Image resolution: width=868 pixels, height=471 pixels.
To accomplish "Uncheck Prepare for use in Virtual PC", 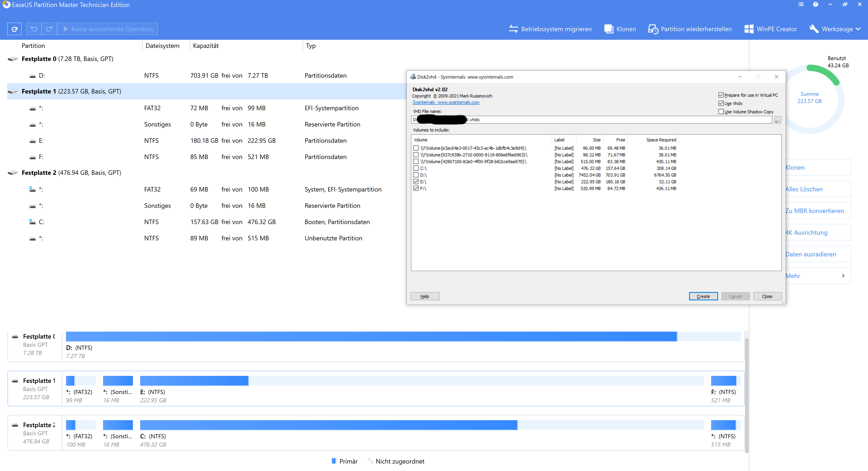I will pyautogui.click(x=721, y=95).
